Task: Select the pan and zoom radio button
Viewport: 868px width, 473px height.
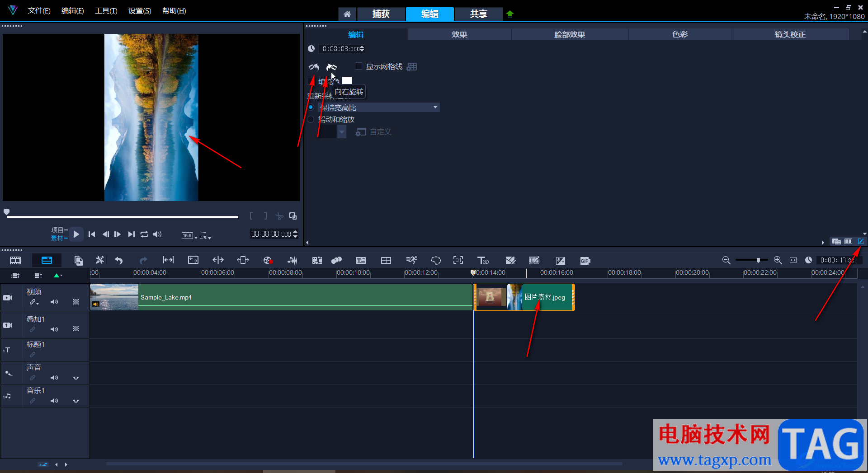Action: (x=311, y=119)
